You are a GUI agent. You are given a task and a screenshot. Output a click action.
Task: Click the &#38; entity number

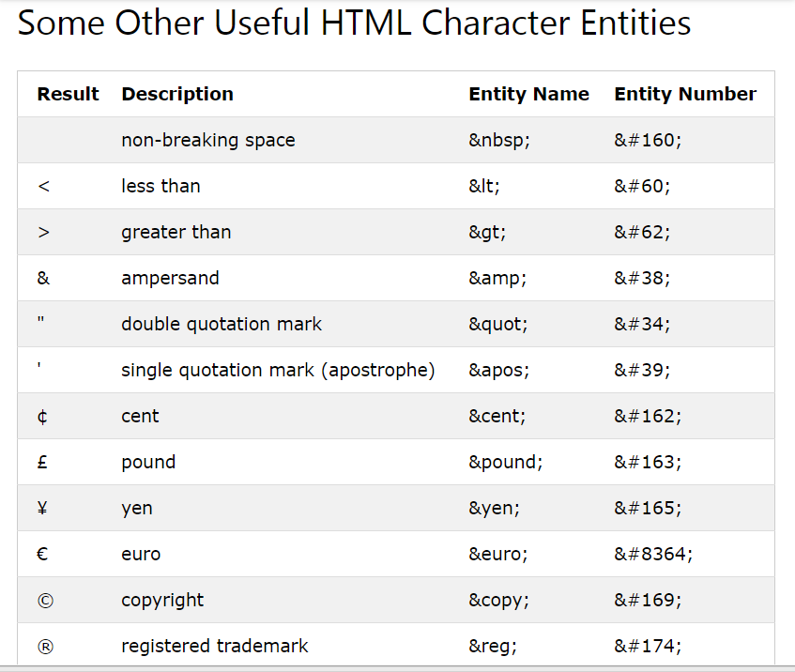(642, 278)
